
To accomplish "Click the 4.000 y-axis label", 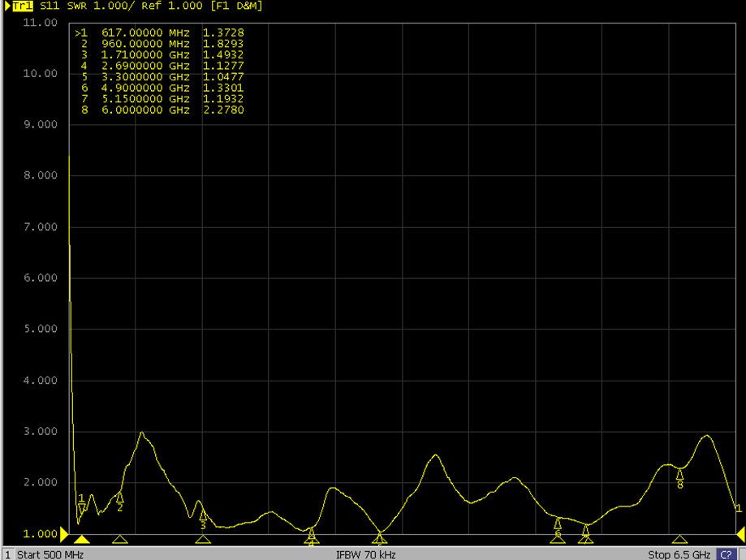I will coord(41,380).
